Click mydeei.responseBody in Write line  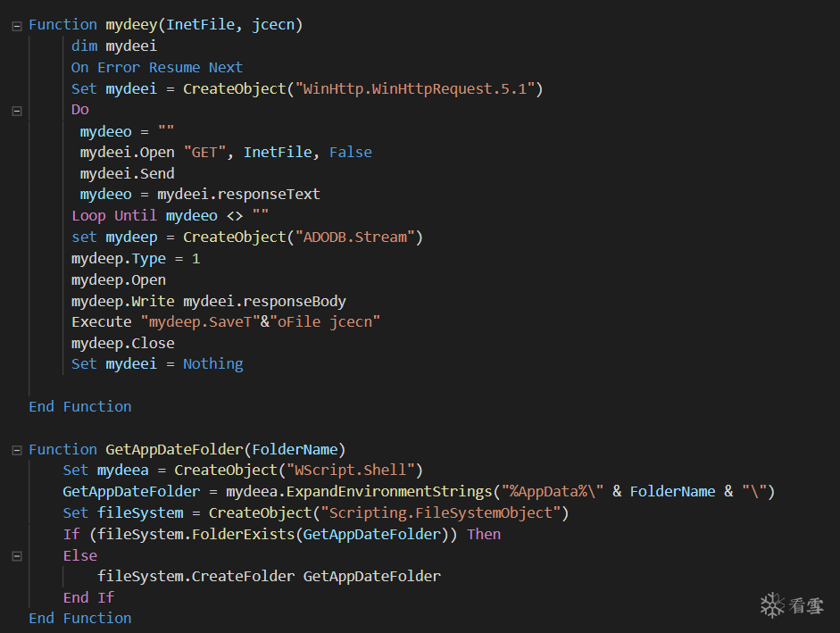(x=264, y=301)
